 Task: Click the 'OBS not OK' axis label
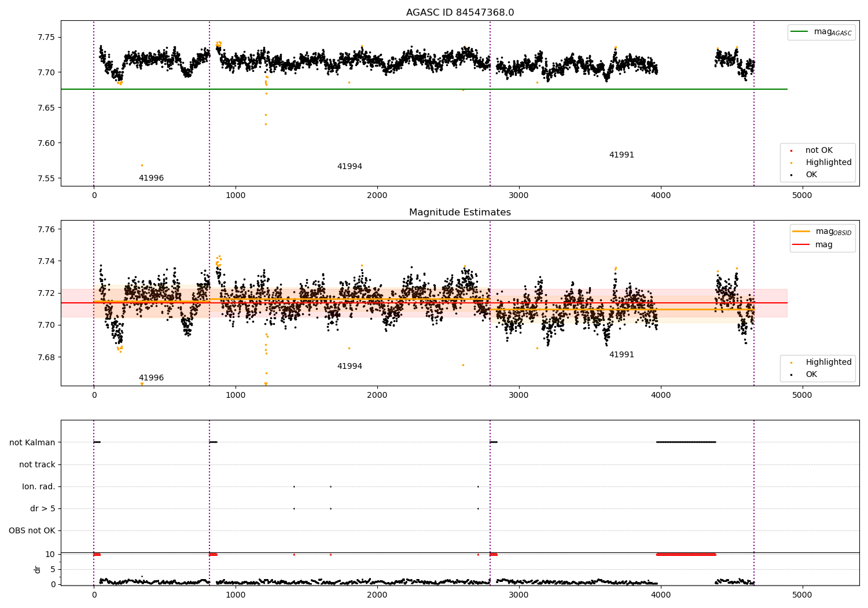point(32,531)
